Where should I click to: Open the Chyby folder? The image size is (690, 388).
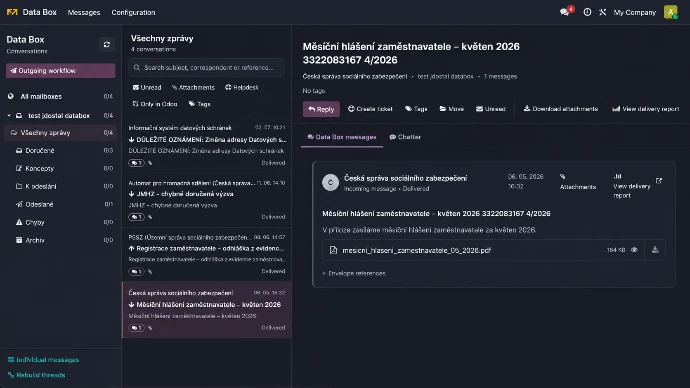pyautogui.click(x=60, y=222)
